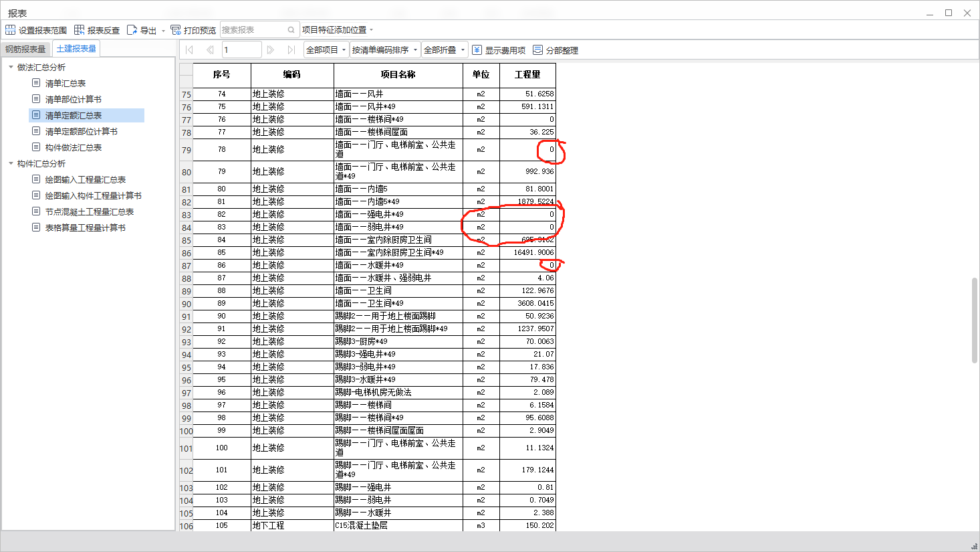980x552 pixels.
Task: Click cell 墙面——内墙5*49
Action: tap(398, 201)
